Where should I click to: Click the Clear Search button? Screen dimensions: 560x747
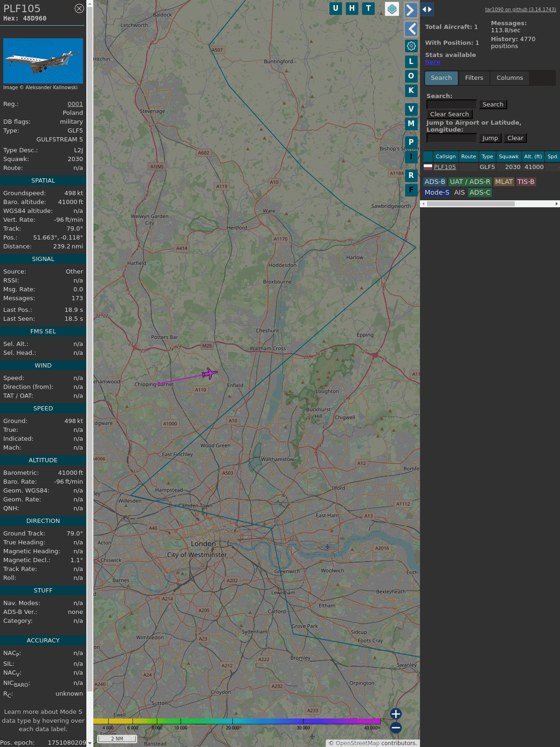449,114
